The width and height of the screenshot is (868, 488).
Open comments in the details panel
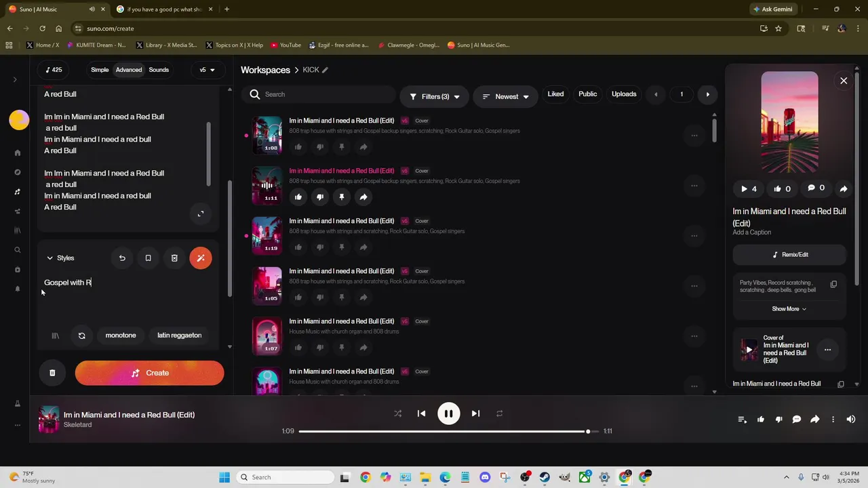[816, 188]
